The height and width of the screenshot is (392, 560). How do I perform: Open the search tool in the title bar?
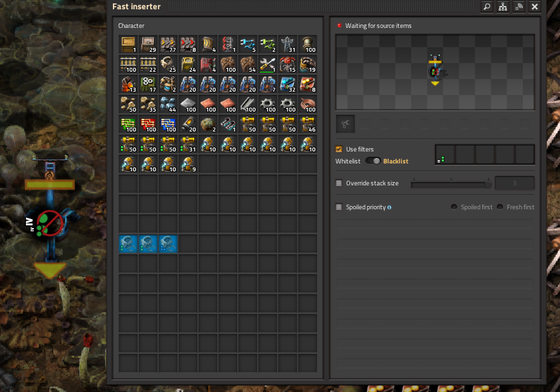pyautogui.click(x=487, y=7)
